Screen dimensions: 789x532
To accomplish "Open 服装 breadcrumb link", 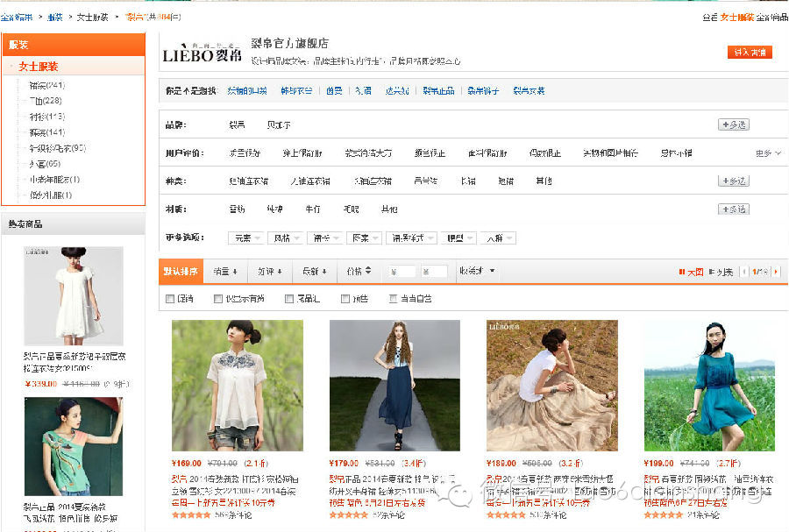I will coord(55,18).
